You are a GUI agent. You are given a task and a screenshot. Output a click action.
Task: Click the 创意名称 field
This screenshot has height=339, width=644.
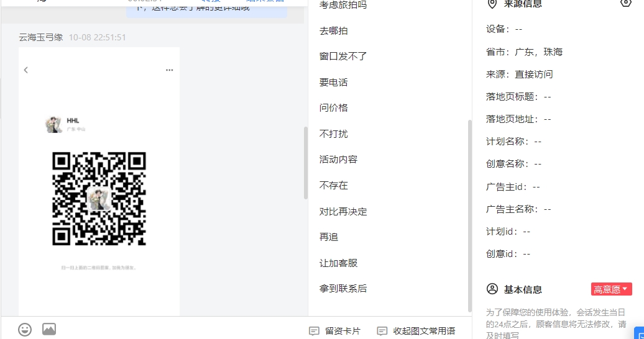click(513, 164)
